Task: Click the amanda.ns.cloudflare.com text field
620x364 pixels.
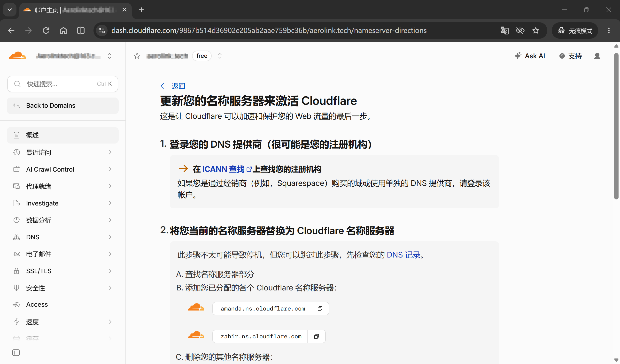Action: 262,308
